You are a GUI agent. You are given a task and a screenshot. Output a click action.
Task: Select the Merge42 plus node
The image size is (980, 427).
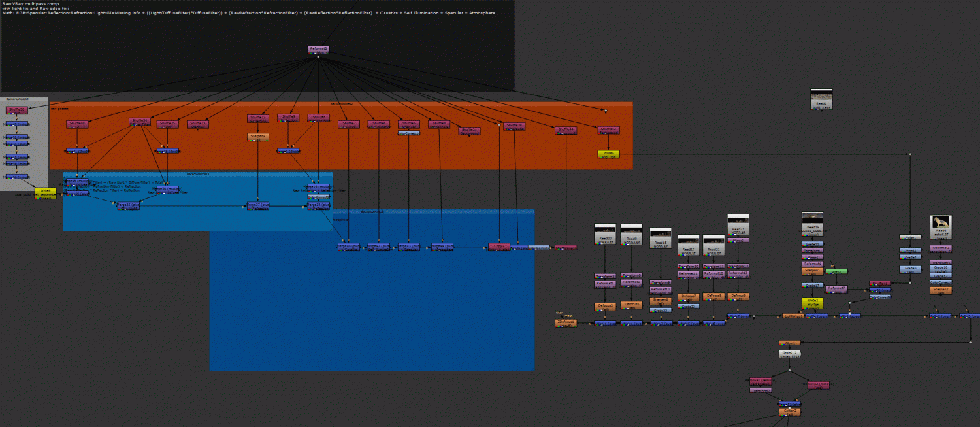click(379, 247)
